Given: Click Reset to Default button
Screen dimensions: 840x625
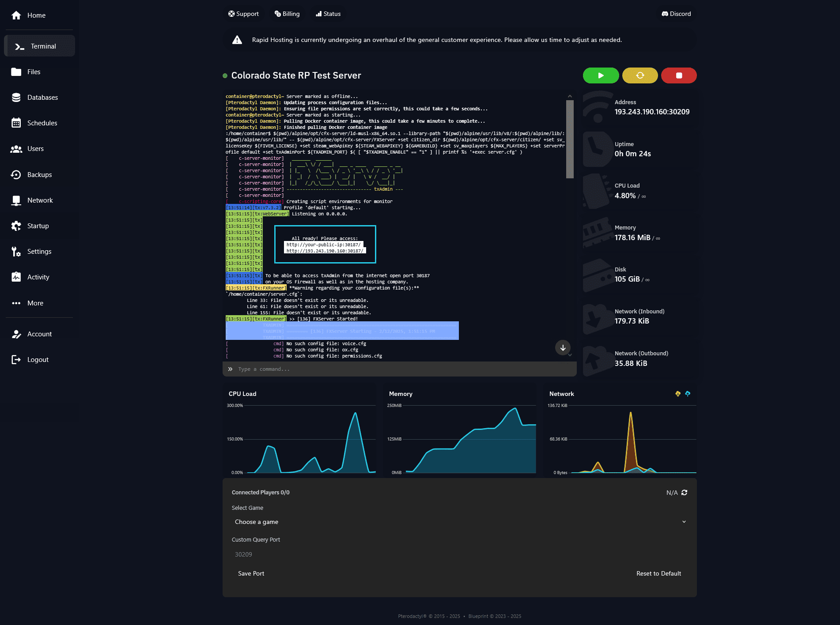Looking at the screenshot, I should tap(658, 573).
